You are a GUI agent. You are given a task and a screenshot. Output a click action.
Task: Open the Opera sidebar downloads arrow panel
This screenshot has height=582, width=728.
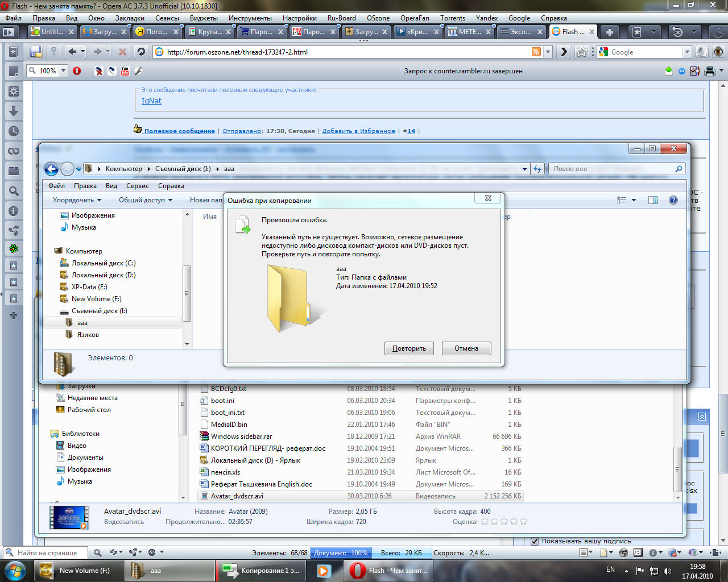[13, 111]
